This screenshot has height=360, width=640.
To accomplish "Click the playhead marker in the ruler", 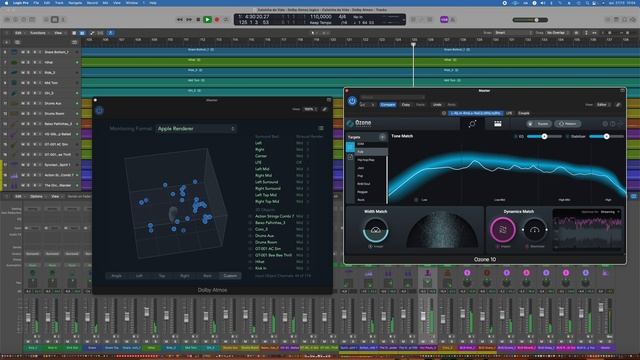I will (x=413, y=44).
